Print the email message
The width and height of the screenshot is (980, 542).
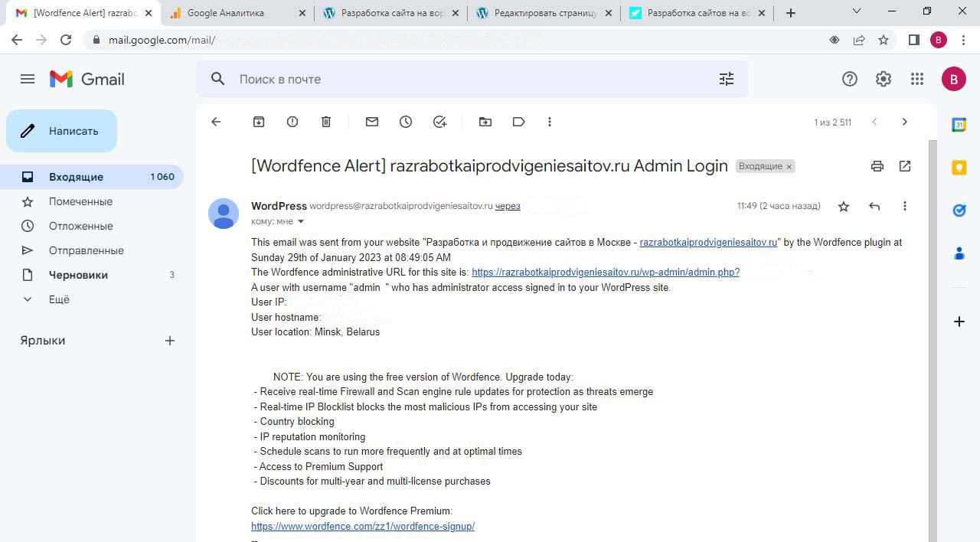point(877,166)
